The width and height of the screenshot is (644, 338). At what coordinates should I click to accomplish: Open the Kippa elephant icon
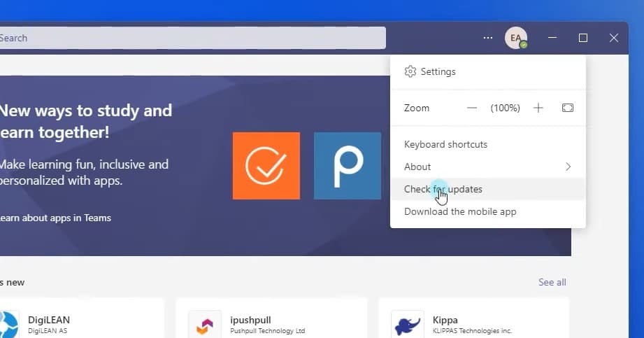tap(408, 325)
